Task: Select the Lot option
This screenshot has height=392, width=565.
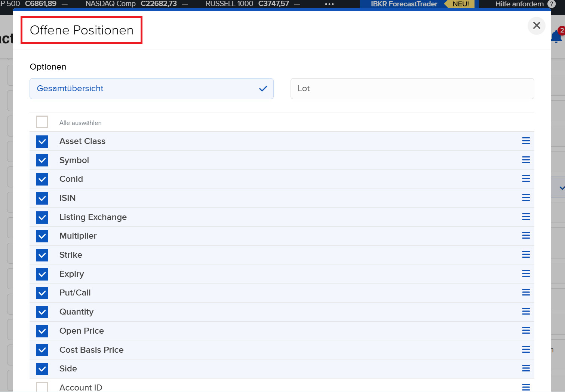Action: point(412,89)
